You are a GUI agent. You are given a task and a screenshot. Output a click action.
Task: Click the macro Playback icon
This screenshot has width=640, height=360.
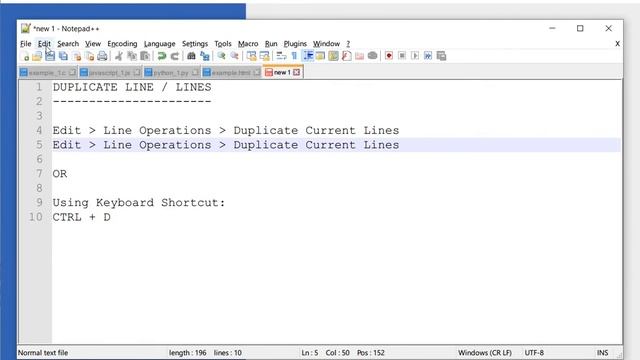415,56
